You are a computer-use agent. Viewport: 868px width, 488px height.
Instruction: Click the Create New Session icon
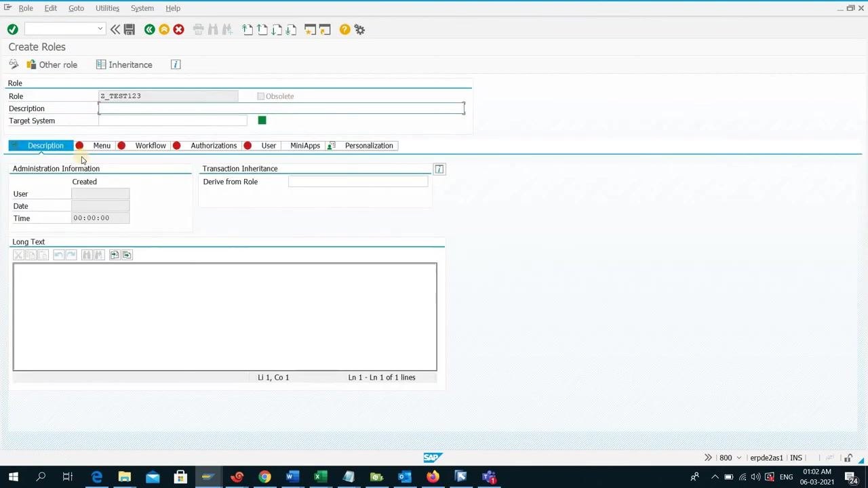tap(310, 29)
